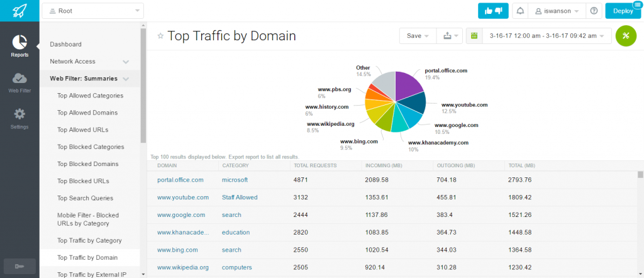The width and height of the screenshot is (644, 278).
Task: Open Top Search Queries report
Action: [85, 198]
